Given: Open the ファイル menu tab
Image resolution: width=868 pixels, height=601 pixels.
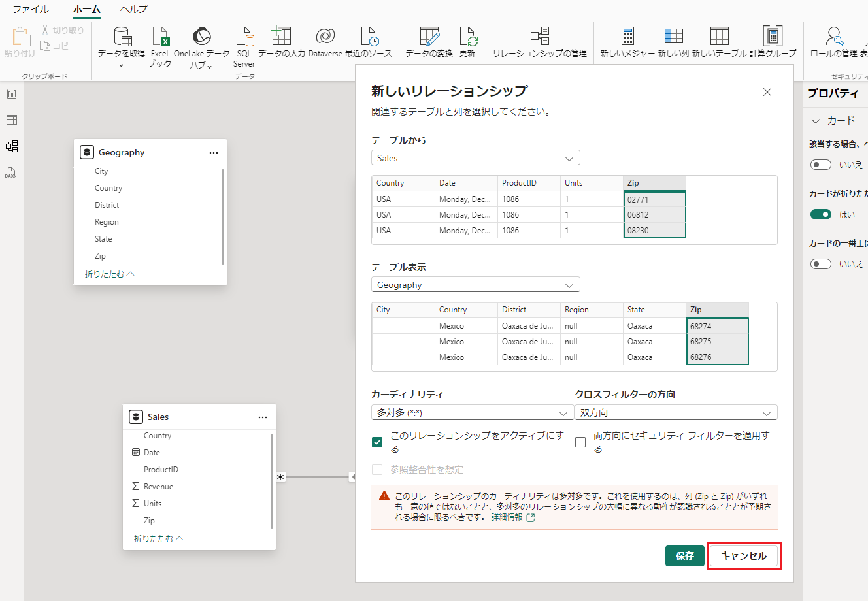Looking at the screenshot, I should pyautogui.click(x=31, y=9).
